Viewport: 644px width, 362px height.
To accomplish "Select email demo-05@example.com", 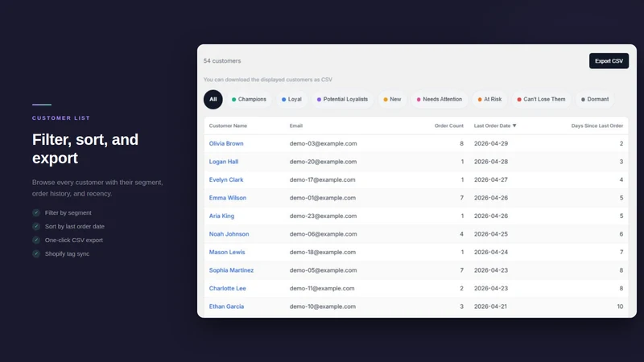I will pyautogui.click(x=324, y=270).
